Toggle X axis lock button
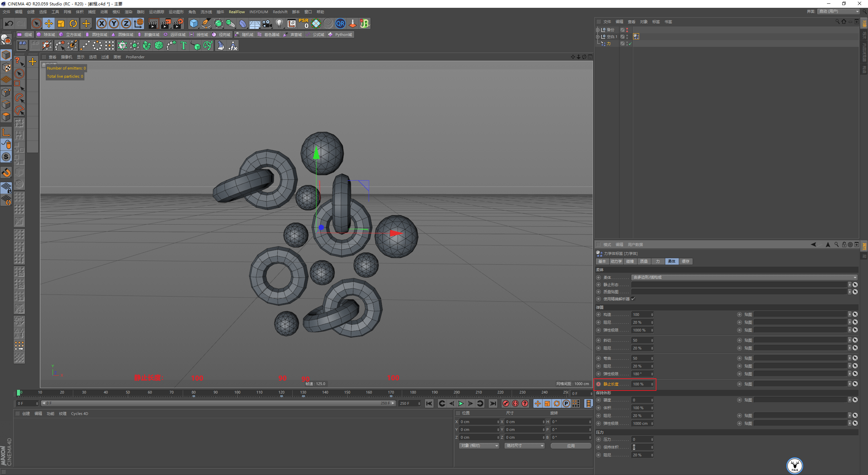This screenshot has height=475, width=868. 101,23
